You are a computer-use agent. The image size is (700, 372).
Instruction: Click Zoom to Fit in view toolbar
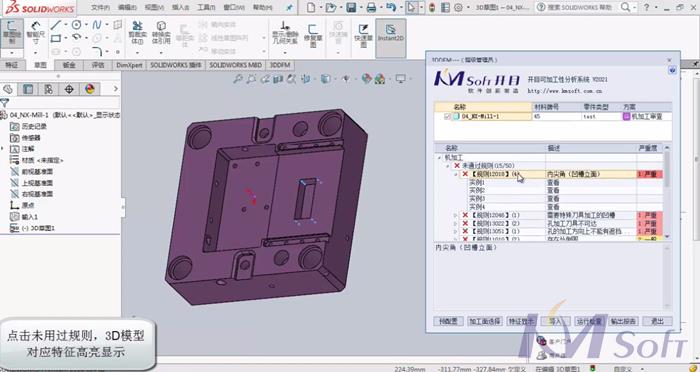[x=238, y=79]
